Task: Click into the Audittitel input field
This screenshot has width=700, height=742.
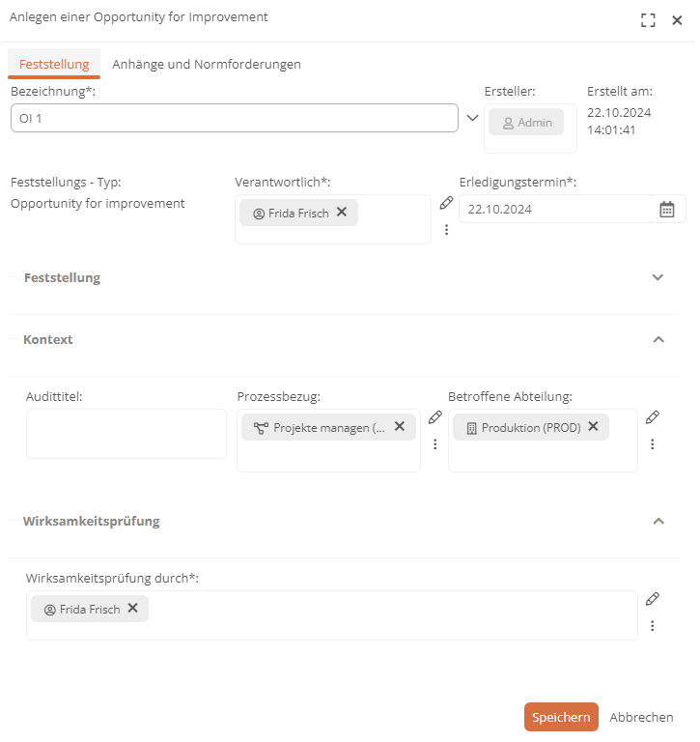Action: [126, 434]
